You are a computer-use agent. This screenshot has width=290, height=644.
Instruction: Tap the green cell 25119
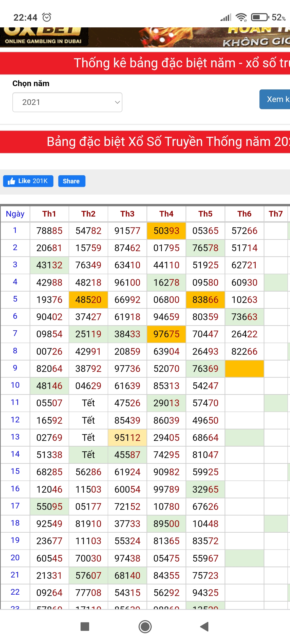[x=88, y=334]
